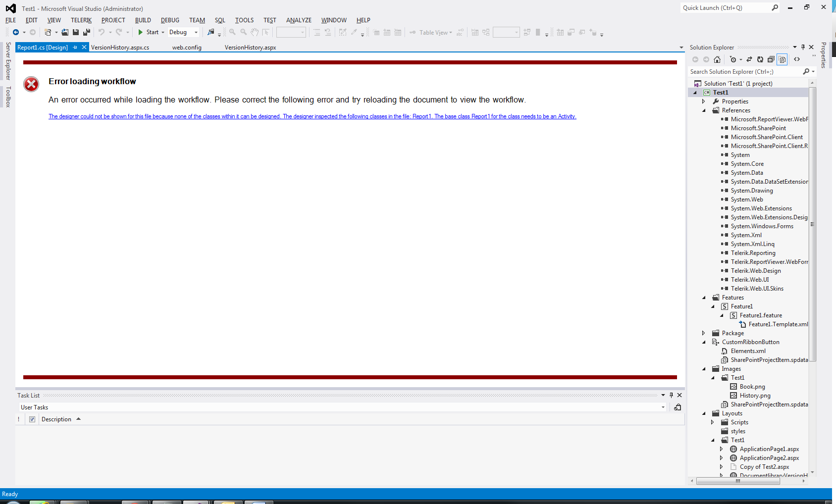Start debugging with the green Start button

[x=148, y=32]
